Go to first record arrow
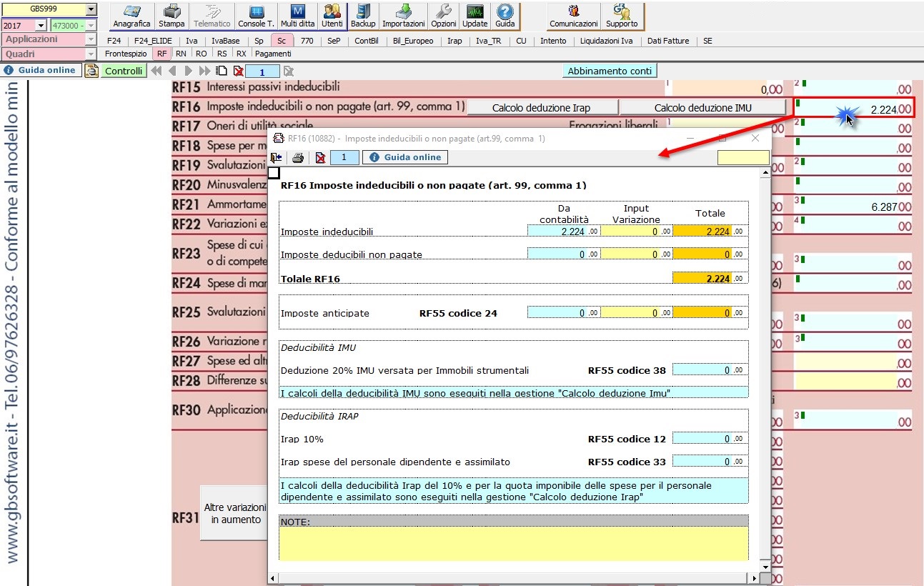The image size is (924, 586). (x=157, y=71)
